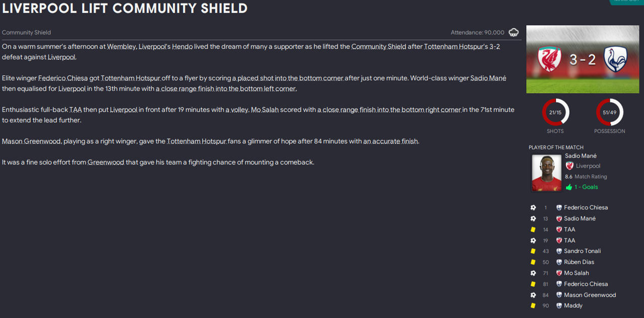Open the Hendo player link in the article

(x=182, y=47)
